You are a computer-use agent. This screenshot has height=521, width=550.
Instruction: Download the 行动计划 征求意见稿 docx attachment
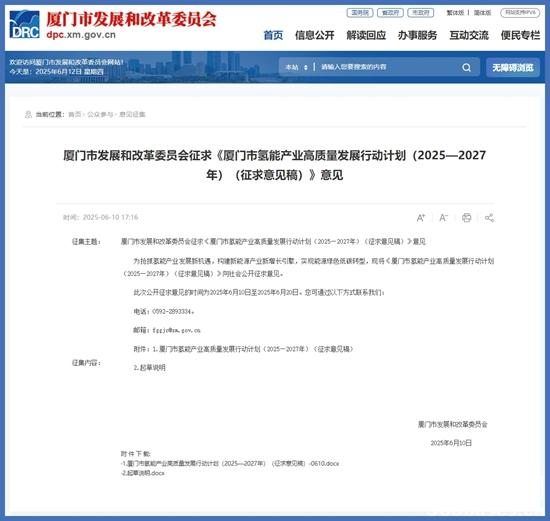pos(230,463)
